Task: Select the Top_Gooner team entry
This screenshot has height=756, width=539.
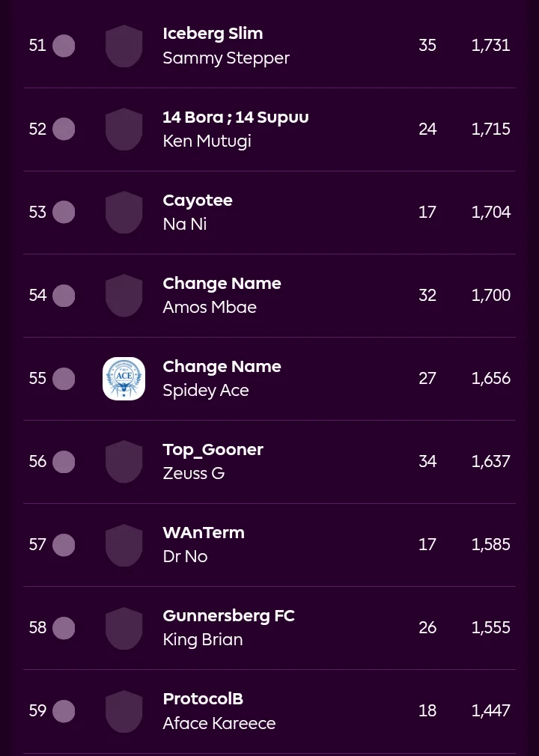Action: [x=213, y=449]
